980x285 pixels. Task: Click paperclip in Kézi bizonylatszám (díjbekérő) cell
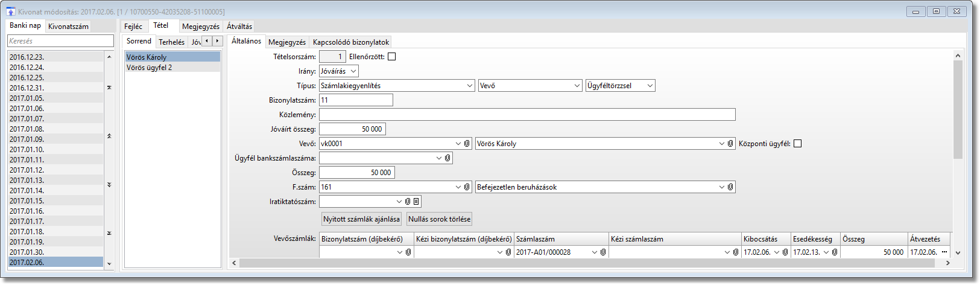coord(508,252)
